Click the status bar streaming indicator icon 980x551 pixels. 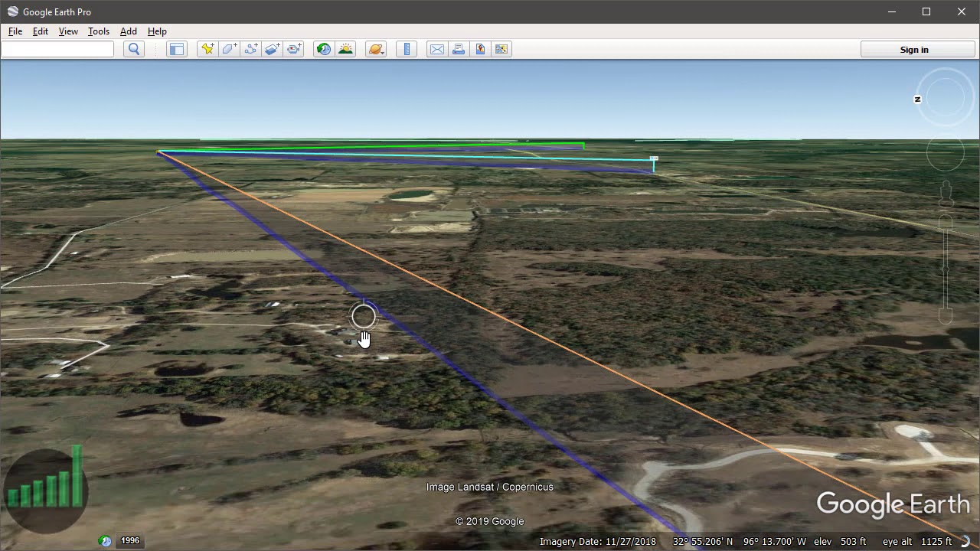966,541
